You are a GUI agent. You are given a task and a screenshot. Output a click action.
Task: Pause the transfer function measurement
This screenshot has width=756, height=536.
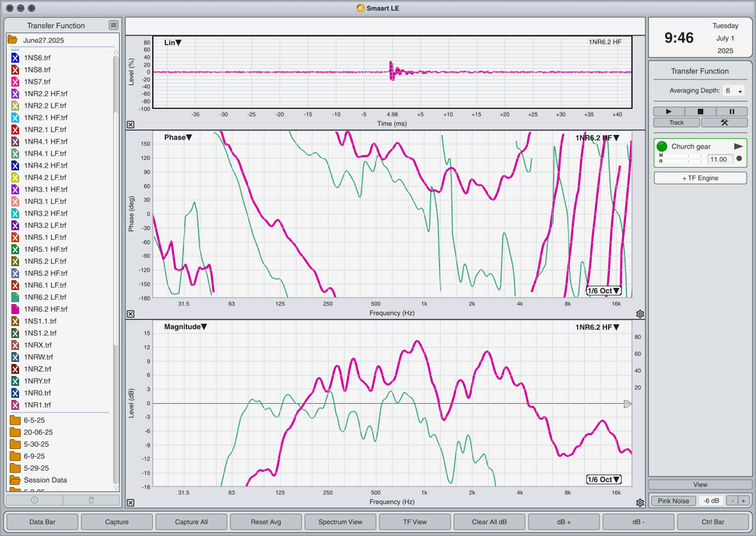click(x=732, y=111)
